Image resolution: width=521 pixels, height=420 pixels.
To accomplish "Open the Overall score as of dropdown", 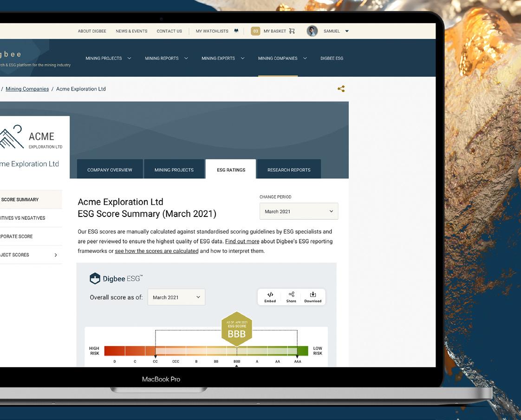I will coord(176,297).
